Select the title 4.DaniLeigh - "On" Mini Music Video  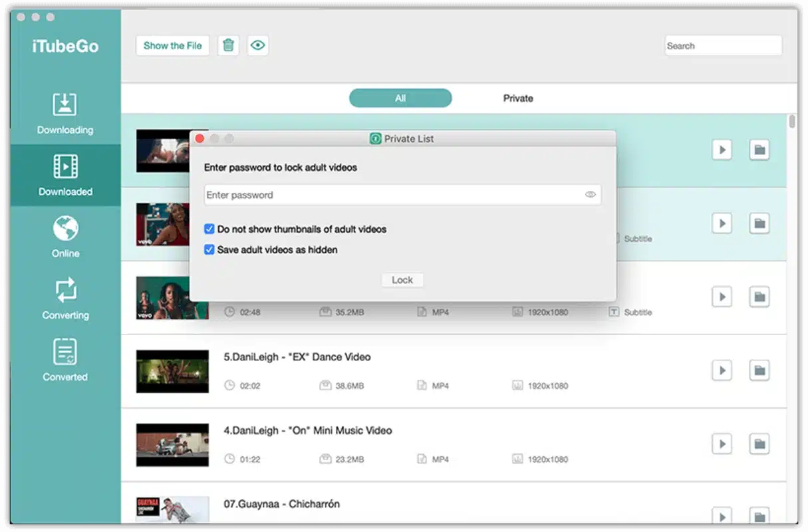click(308, 430)
